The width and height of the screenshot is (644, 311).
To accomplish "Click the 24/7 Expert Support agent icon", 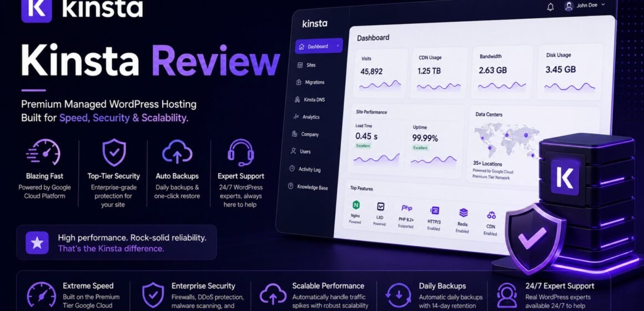I will coord(507,295).
